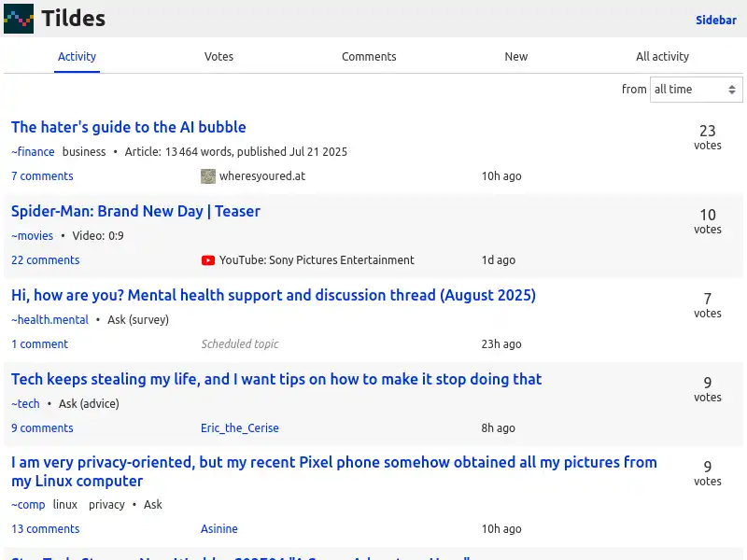Click the Tildes logo icon
This screenshot has width=747, height=560.
19,19
